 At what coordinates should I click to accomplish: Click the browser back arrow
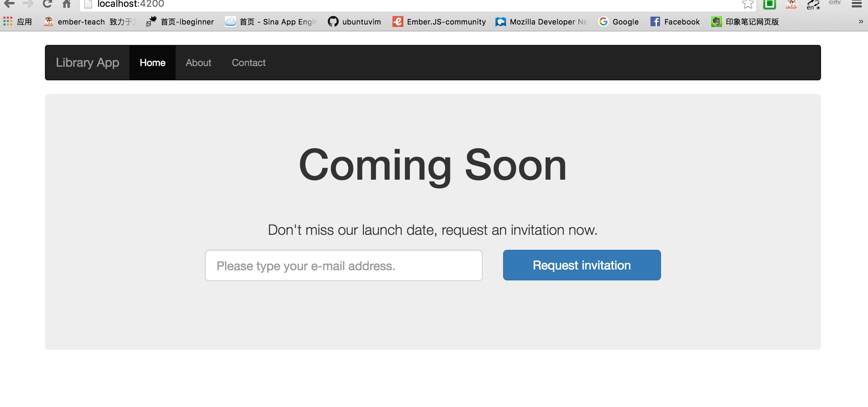9,4
